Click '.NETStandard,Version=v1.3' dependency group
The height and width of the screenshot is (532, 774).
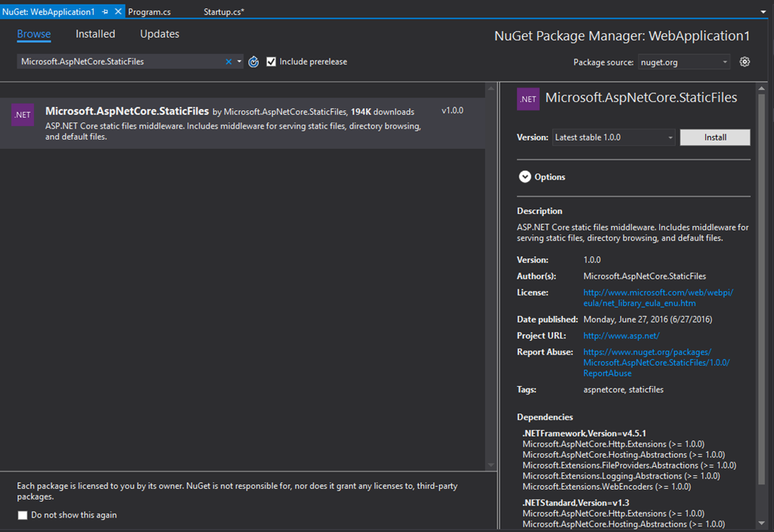click(575, 503)
